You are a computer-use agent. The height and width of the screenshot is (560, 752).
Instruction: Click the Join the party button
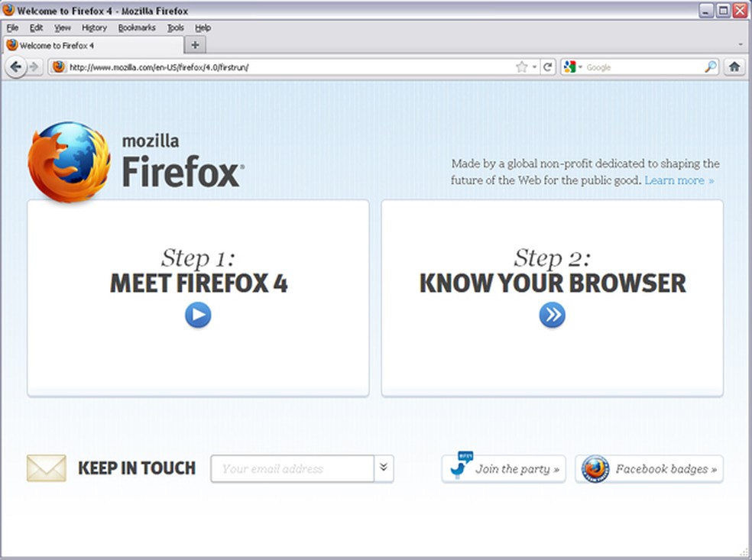[x=503, y=468]
